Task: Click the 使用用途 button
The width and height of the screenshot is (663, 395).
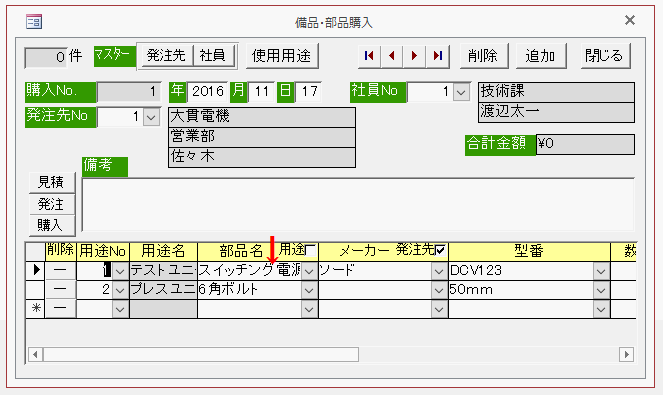Action: click(282, 56)
